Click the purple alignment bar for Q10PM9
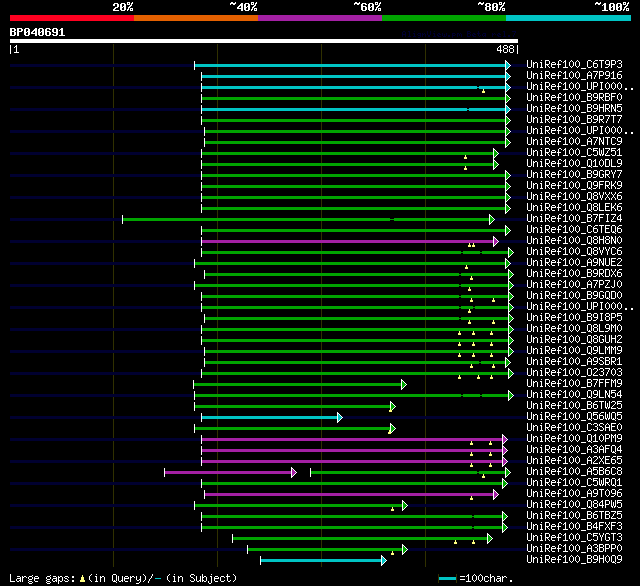This screenshot has height=586, width=640. pyautogui.click(x=352, y=439)
